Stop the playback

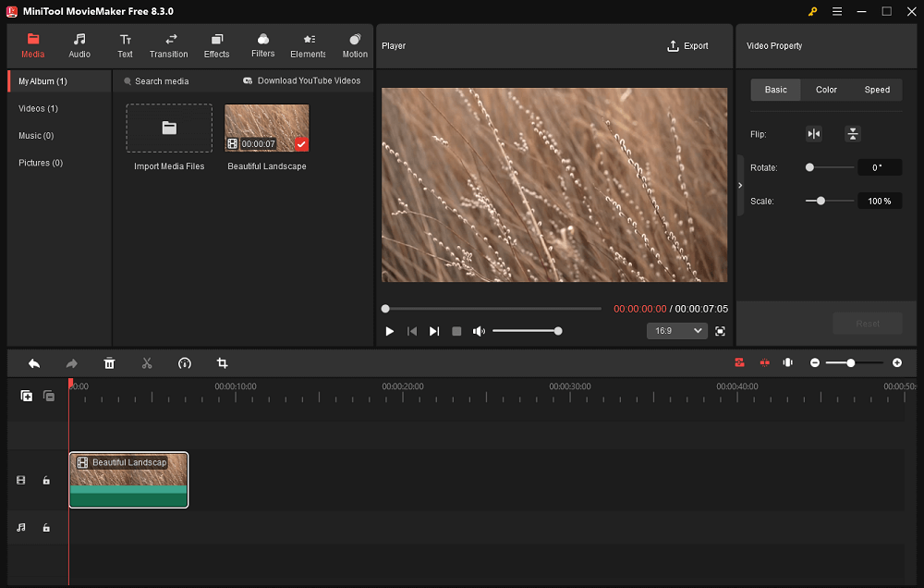pyautogui.click(x=456, y=332)
